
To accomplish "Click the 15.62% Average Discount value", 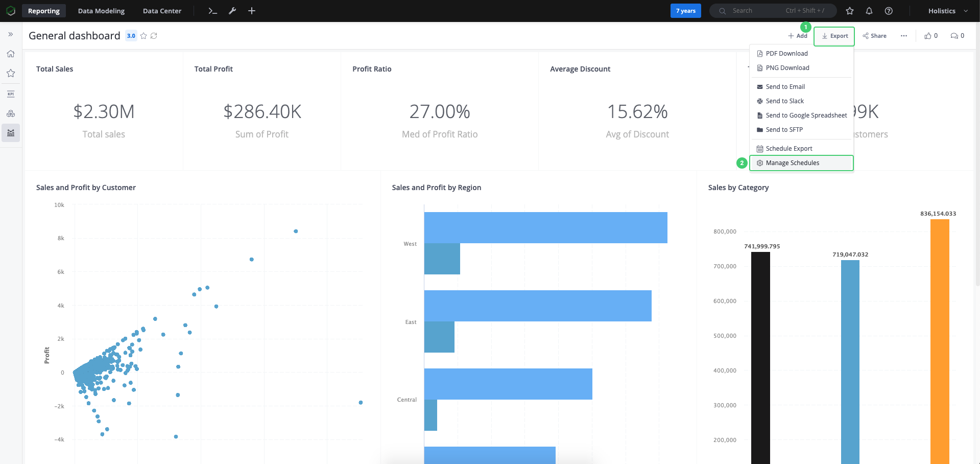I will click(x=637, y=111).
